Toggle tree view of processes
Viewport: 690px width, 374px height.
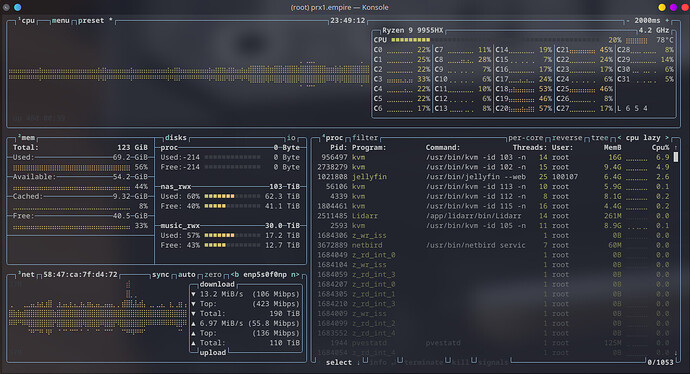(x=599, y=138)
